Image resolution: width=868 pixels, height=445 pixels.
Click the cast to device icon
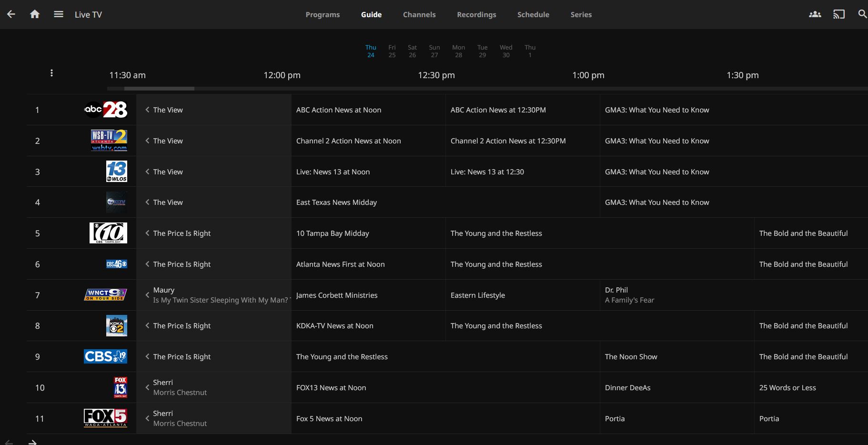click(x=838, y=14)
